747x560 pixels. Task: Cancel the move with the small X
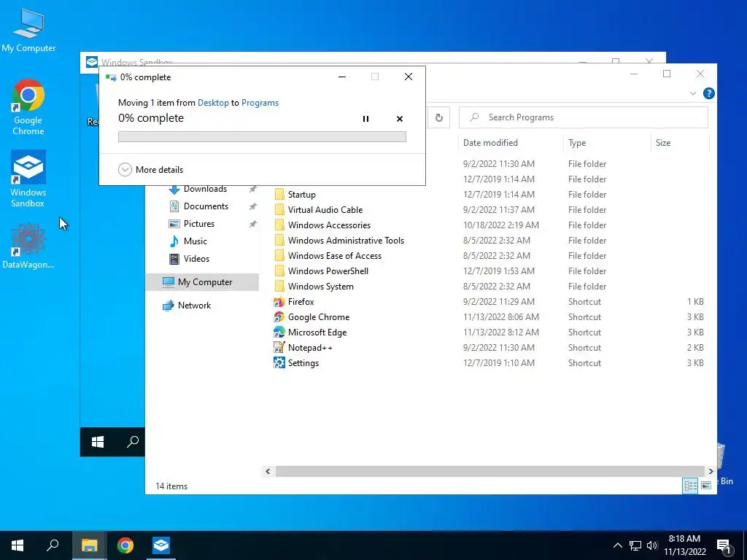400,119
